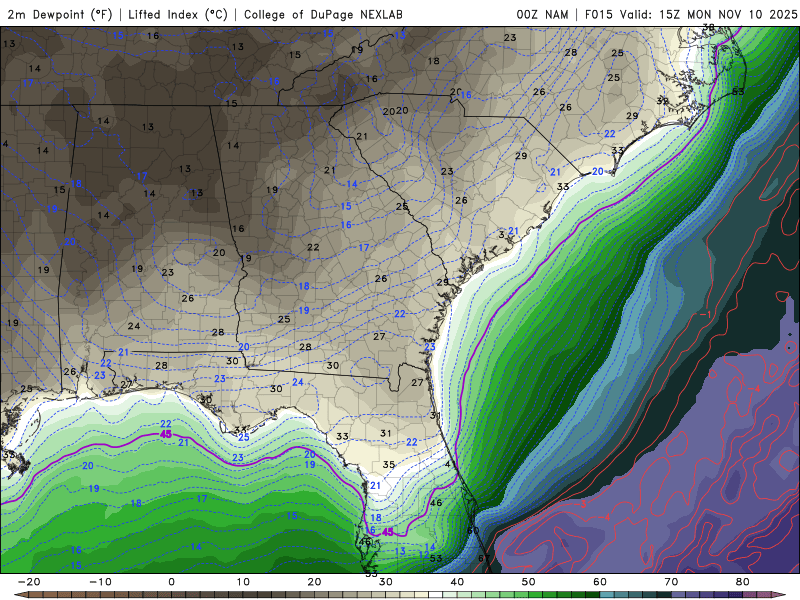Viewport: 800px width, 600px height.
Task: Click the blue '24' contour label near Florida panhandle
Action: point(297,382)
